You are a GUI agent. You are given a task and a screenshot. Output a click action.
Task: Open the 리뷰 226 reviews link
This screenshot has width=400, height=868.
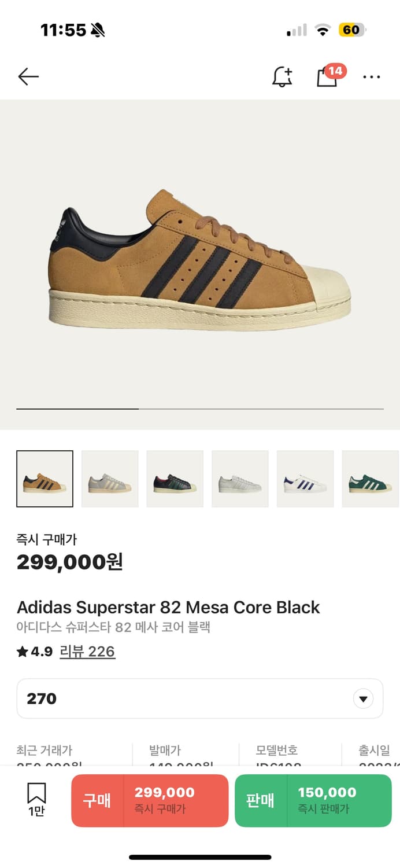(87, 652)
